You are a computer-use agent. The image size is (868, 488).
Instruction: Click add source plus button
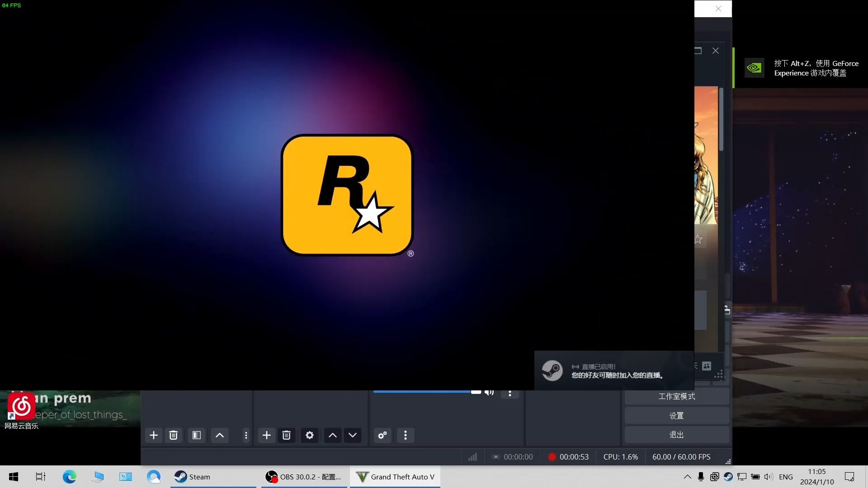(x=267, y=435)
